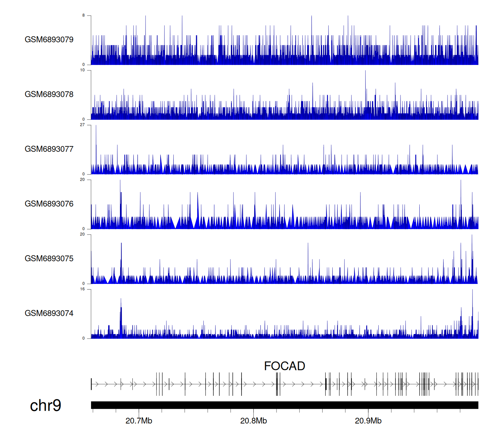This screenshot has height=444, width=504.
Task: Click the y-axis maximum value 10
Action: [x=82, y=70]
